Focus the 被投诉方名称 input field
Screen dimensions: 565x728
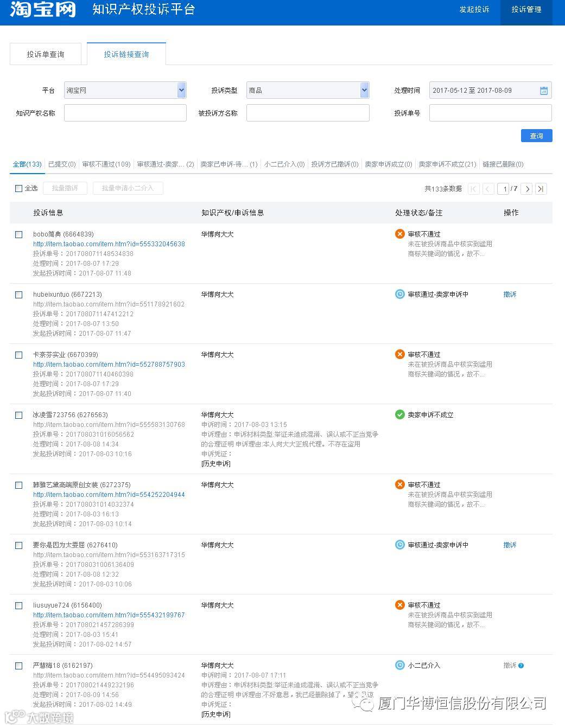[308, 113]
